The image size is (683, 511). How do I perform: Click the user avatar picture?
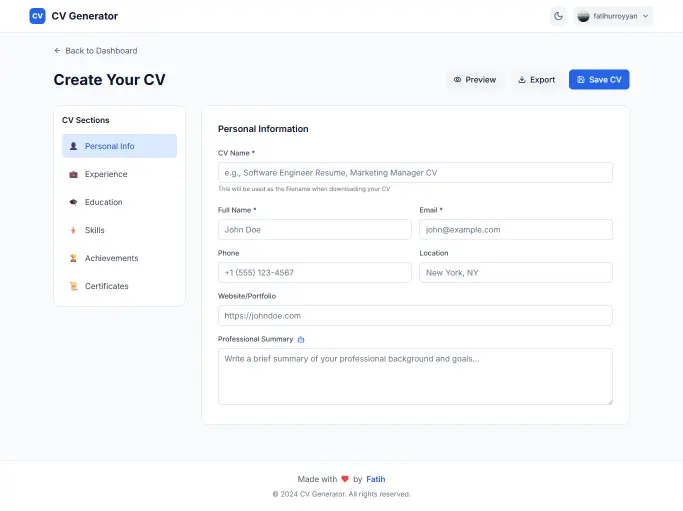pos(584,16)
